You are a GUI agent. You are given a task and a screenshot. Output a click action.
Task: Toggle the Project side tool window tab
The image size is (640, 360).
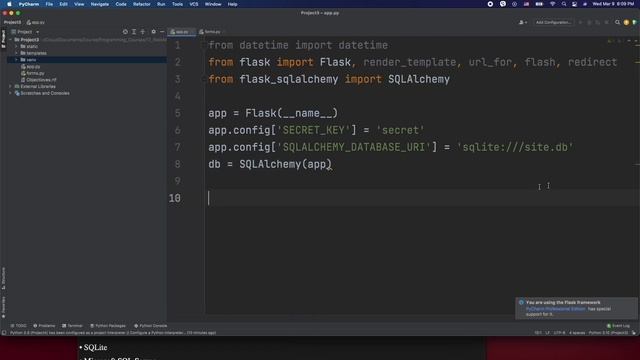4,39
